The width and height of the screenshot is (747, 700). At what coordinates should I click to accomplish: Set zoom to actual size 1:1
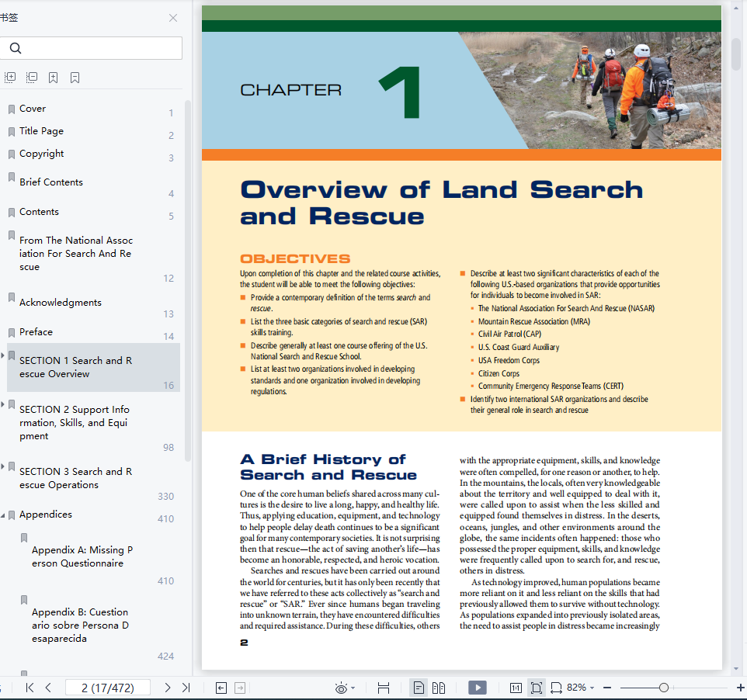(516, 688)
